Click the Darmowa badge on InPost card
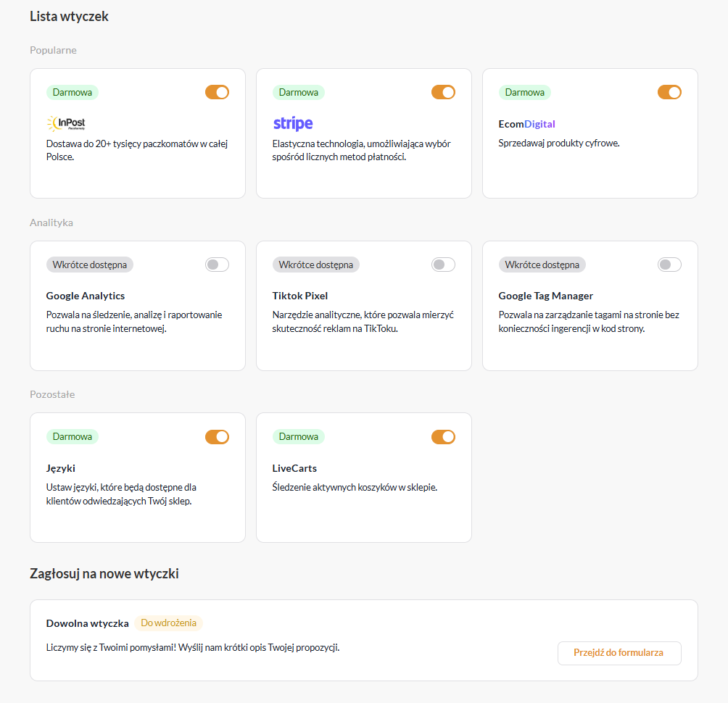 [73, 92]
